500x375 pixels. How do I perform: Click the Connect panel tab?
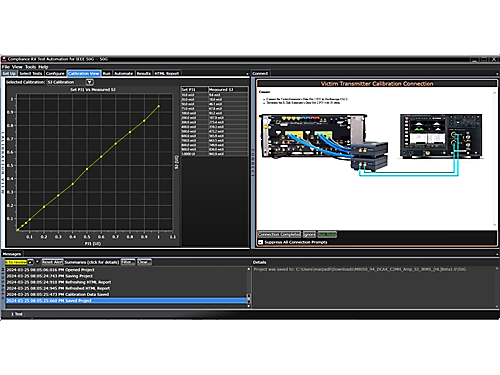tap(260, 73)
